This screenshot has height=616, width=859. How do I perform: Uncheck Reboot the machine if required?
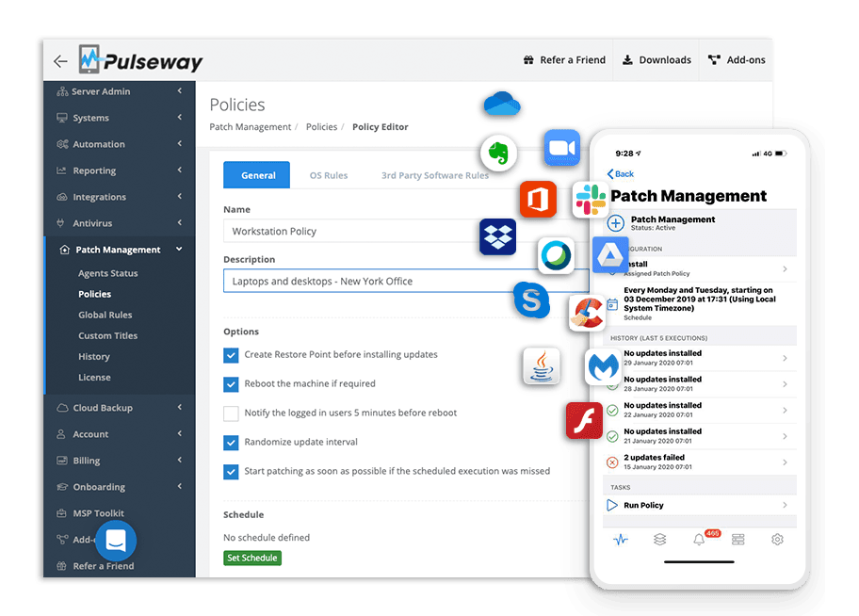click(231, 384)
